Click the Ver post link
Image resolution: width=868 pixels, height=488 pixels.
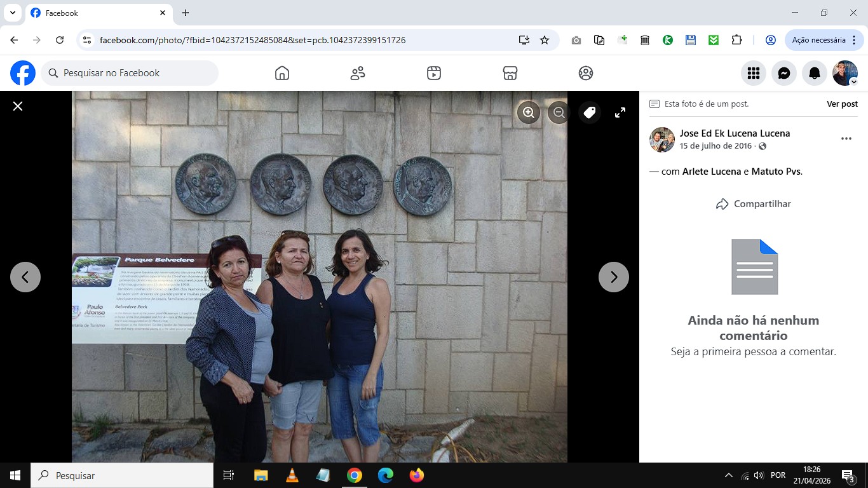(x=842, y=104)
